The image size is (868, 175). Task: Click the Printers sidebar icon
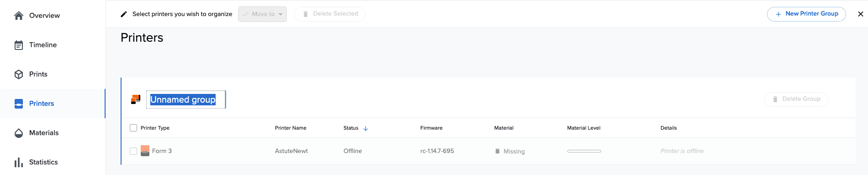(19, 104)
